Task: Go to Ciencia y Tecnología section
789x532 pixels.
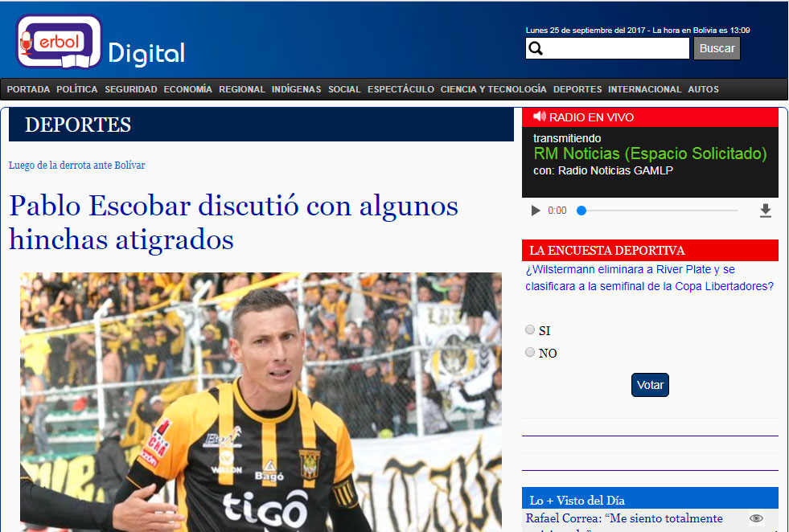Action: pyautogui.click(x=493, y=89)
